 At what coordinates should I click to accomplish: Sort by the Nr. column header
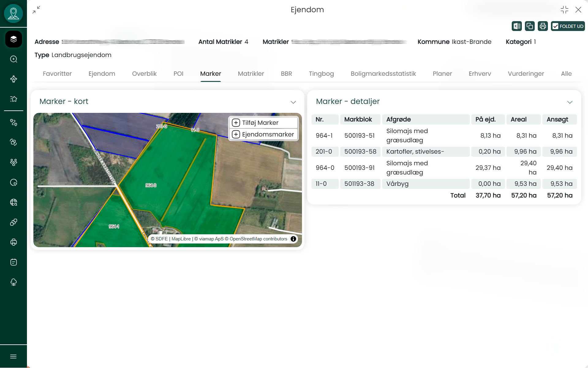(x=325, y=119)
